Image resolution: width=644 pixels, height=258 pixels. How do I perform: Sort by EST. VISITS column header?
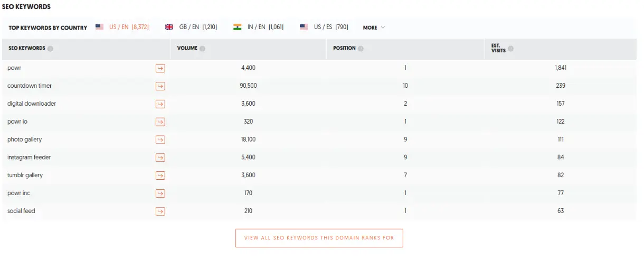pyautogui.click(x=498, y=48)
